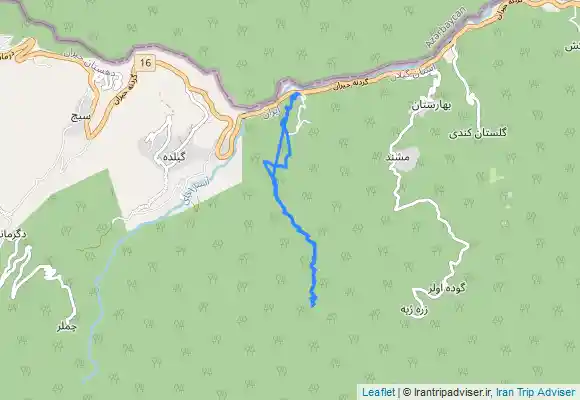Screen dimensions: 580x400
Task: Click the گیلده village label
Action: [174, 157]
